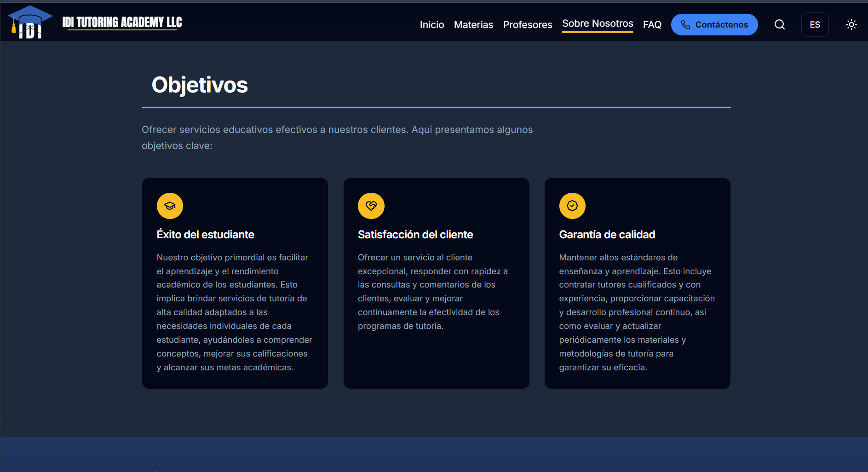This screenshot has height=472, width=868.
Task: Click the text 'Nuestro objetivo primordial es facilitar'
Action: point(232,258)
